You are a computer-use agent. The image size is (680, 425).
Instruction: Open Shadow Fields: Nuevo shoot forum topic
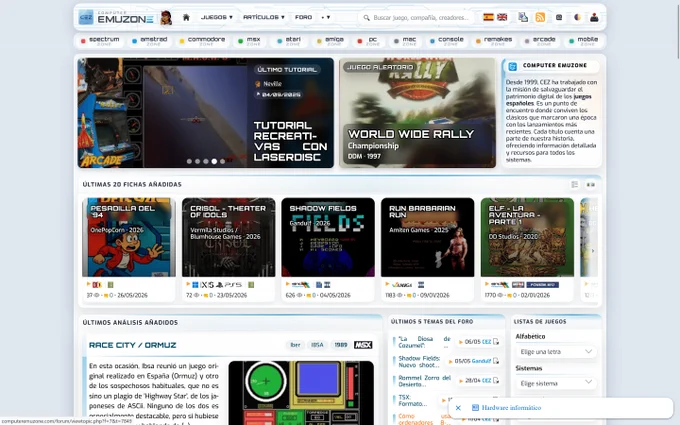tap(419, 362)
